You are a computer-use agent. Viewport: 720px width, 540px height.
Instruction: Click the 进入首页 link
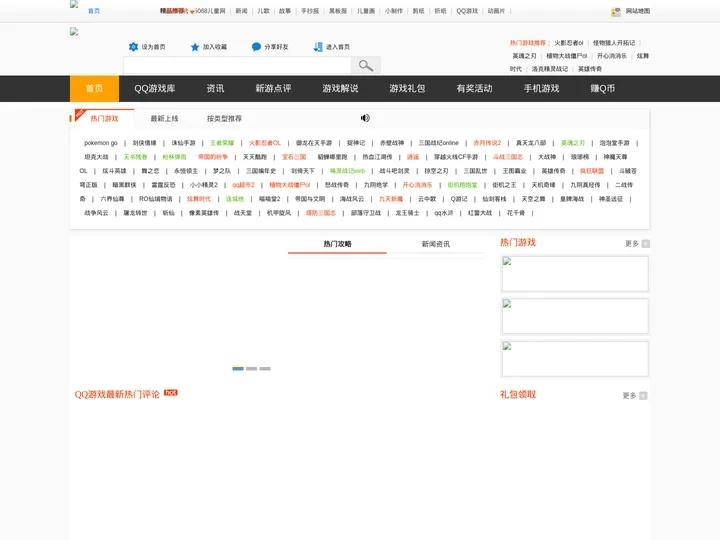(x=338, y=47)
